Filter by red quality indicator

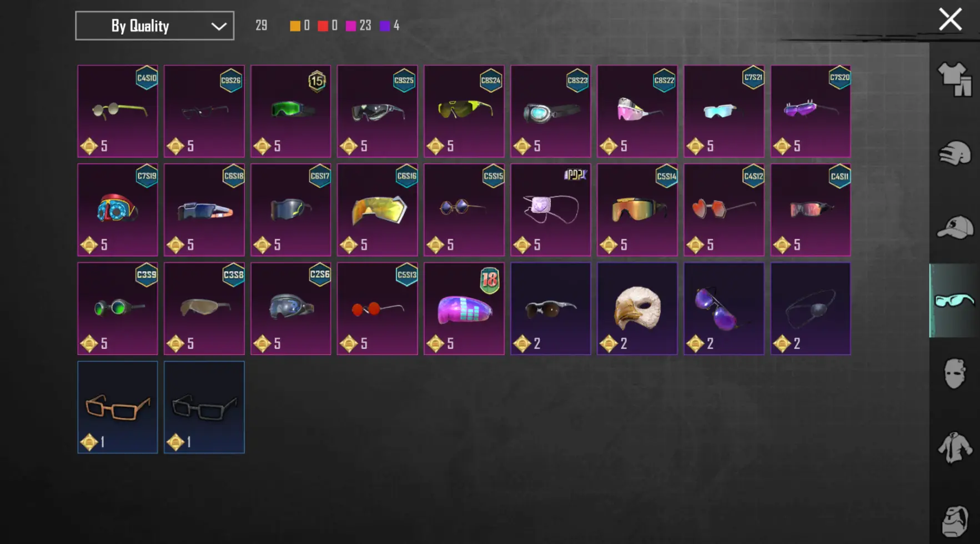click(x=323, y=26)
